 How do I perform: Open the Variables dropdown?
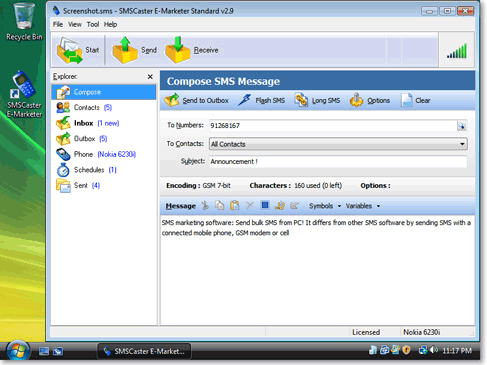[x=363, y=206]
